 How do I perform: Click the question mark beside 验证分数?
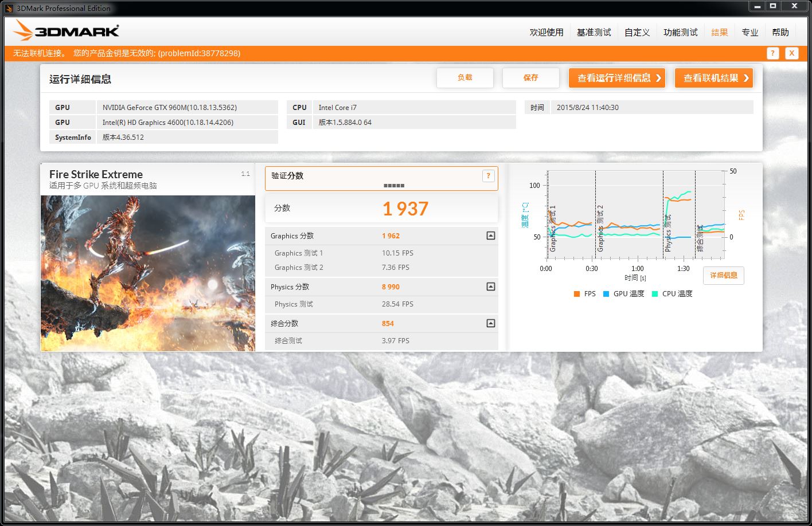click(488, 176)
